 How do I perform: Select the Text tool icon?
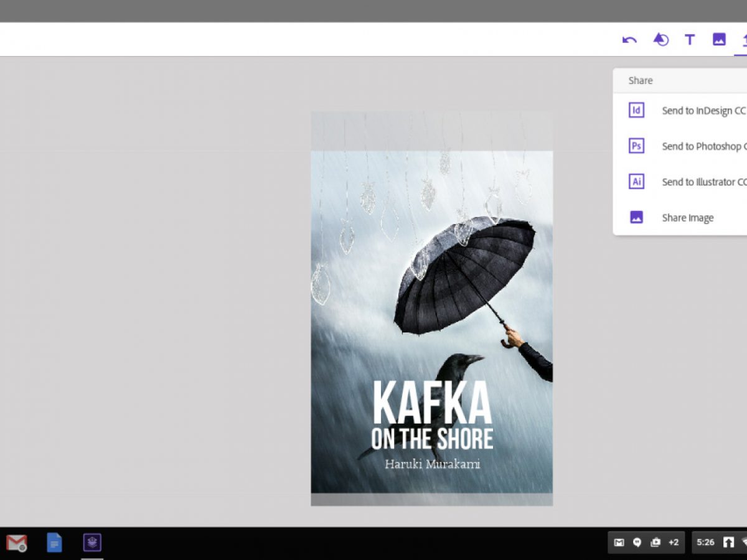pyautogui.click(x=690, y=40)
